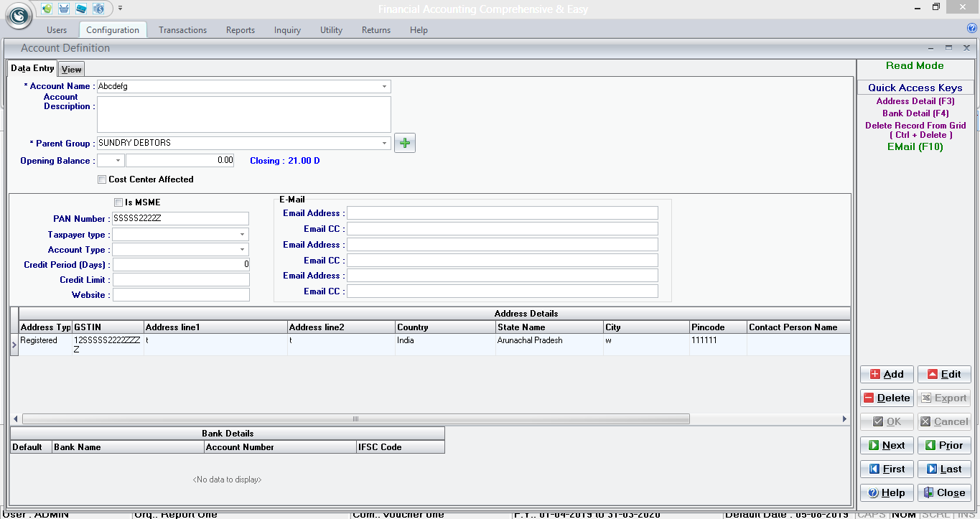Open the Inquiry menu
980x519 pixels.
click(287, 30)
